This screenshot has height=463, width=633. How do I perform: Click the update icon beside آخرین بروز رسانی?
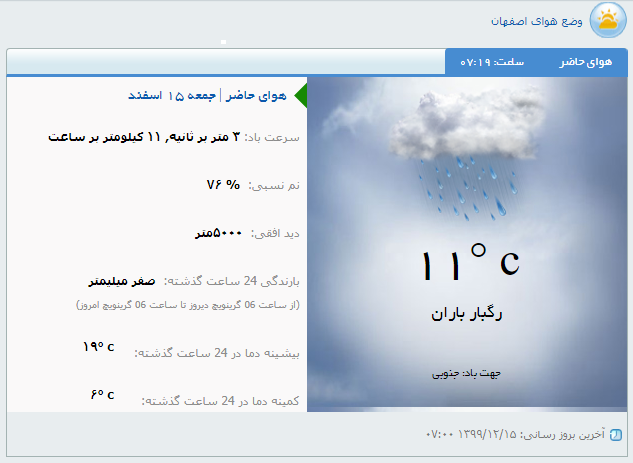coord(615,436)
